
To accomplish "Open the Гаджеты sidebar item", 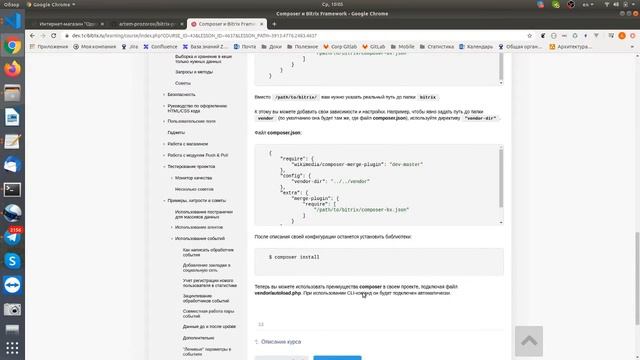I will pyautogui.click(x=176, y=133).
